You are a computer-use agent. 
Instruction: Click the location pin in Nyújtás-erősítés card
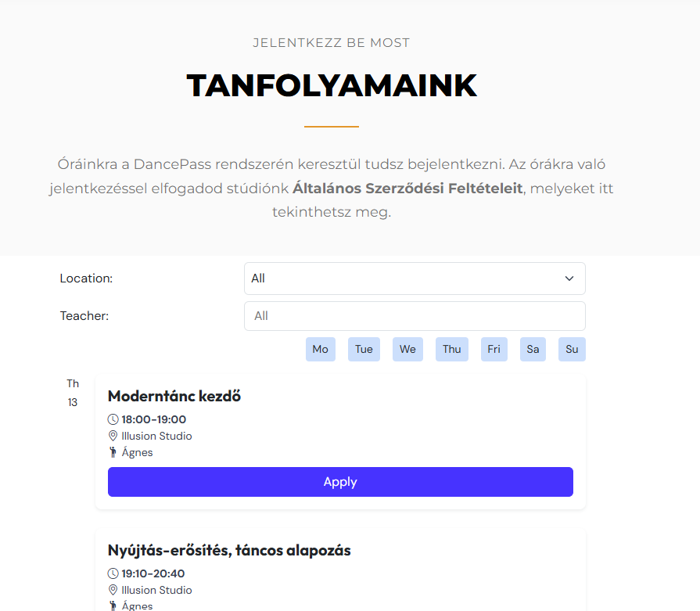113,591
